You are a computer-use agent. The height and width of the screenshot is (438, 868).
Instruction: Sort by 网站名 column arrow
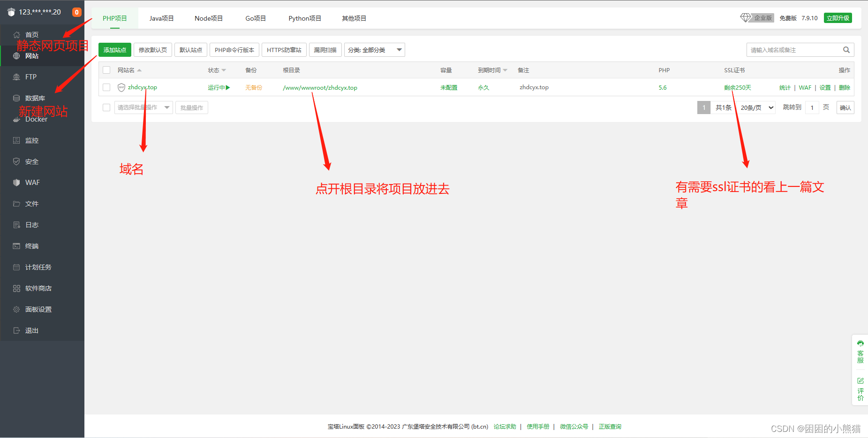click(139, 70)
